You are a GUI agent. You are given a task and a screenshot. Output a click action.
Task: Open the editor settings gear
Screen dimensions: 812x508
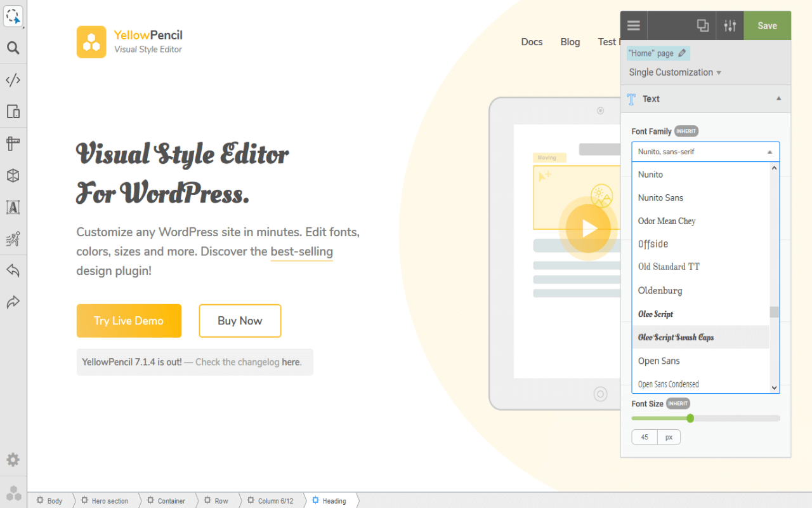coord(13,459)
